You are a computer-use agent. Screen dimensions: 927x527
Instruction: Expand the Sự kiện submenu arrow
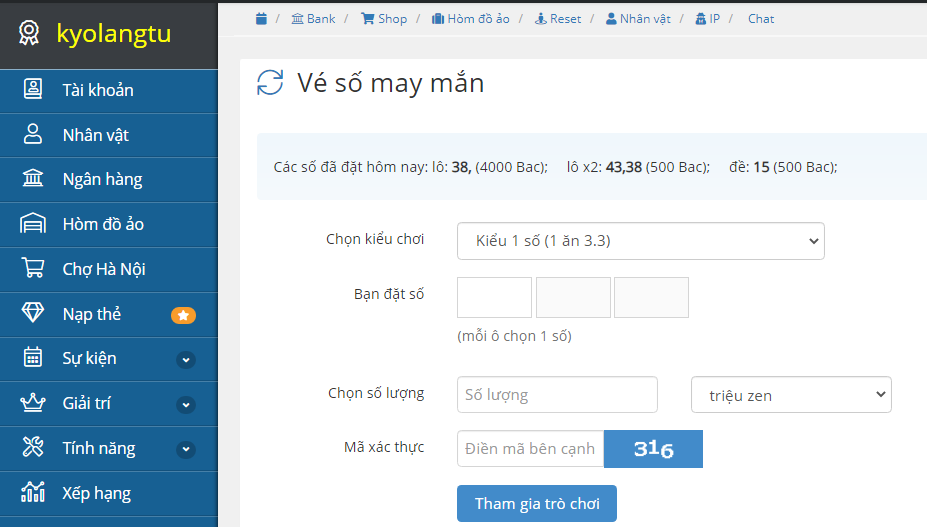(x=186, y=359)
